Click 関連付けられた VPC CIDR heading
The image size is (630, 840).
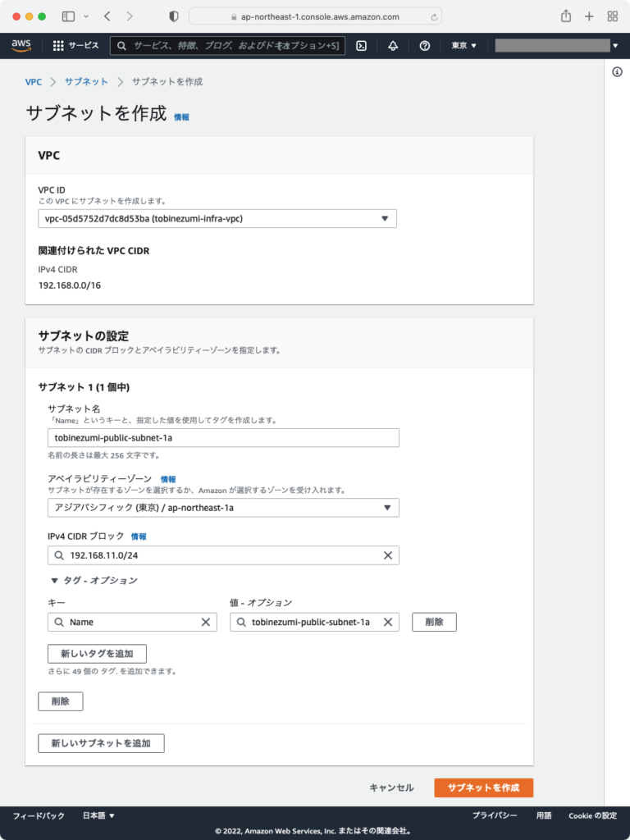[x=94, y=251]
